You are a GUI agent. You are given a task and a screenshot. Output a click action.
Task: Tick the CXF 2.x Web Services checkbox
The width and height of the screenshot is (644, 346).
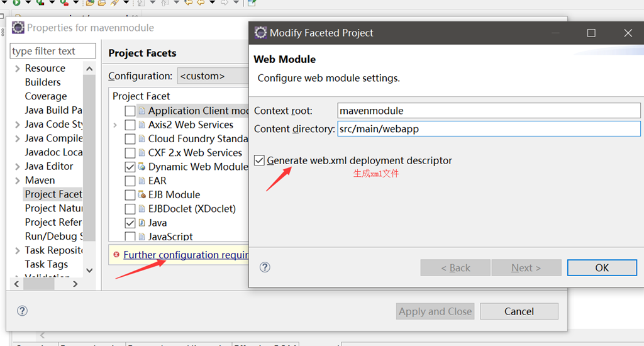(130, 153)
